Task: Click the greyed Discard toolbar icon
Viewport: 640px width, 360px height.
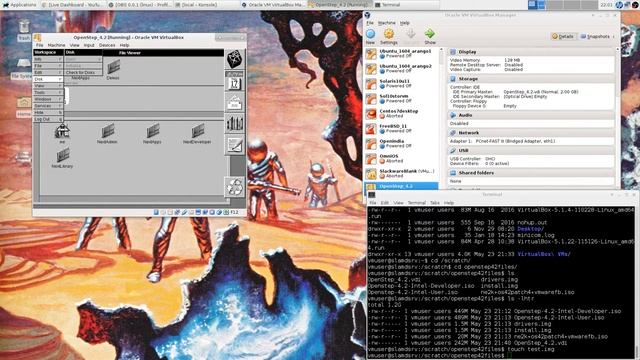Action: [x=411, y=34]
